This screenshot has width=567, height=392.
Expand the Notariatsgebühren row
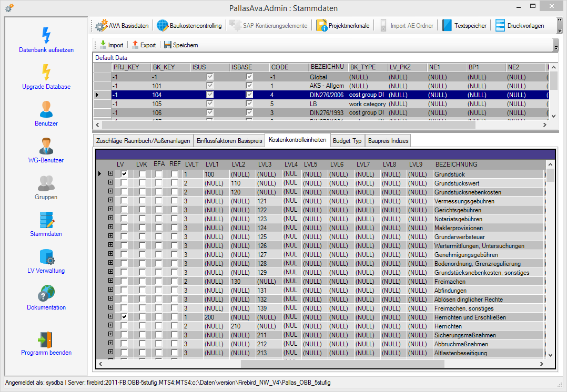coord(110,218)
